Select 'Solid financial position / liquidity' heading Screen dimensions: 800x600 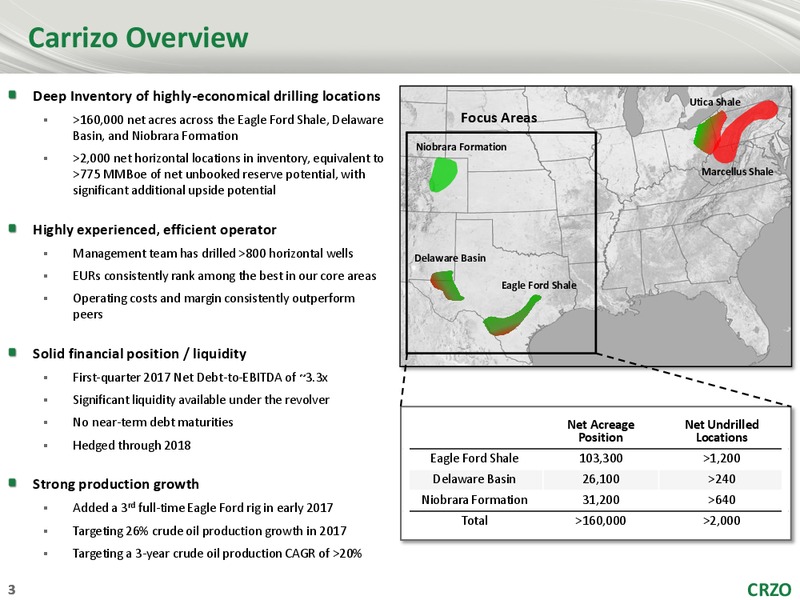click(140, 354)
